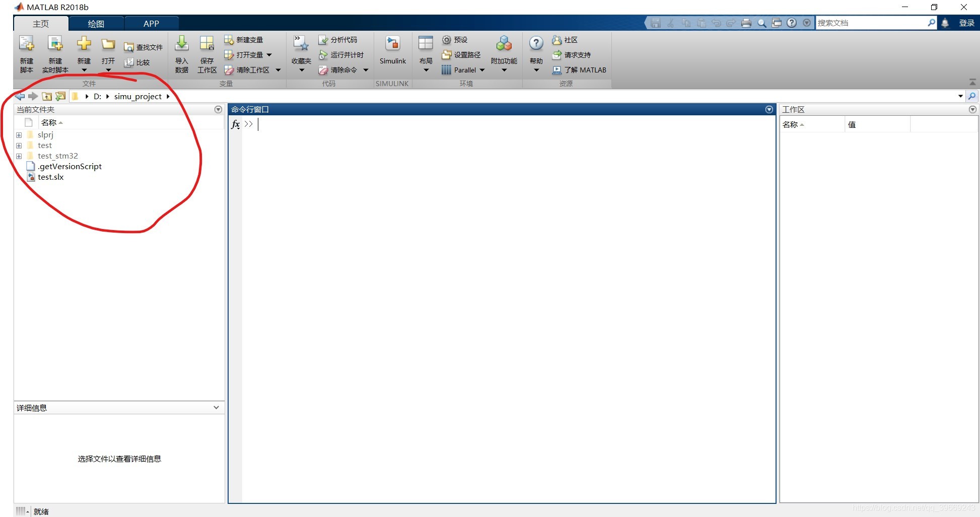Click the 保存工作区 (Save Workspace) icon
The image size is (980, 517).
(x=207, y=44)
